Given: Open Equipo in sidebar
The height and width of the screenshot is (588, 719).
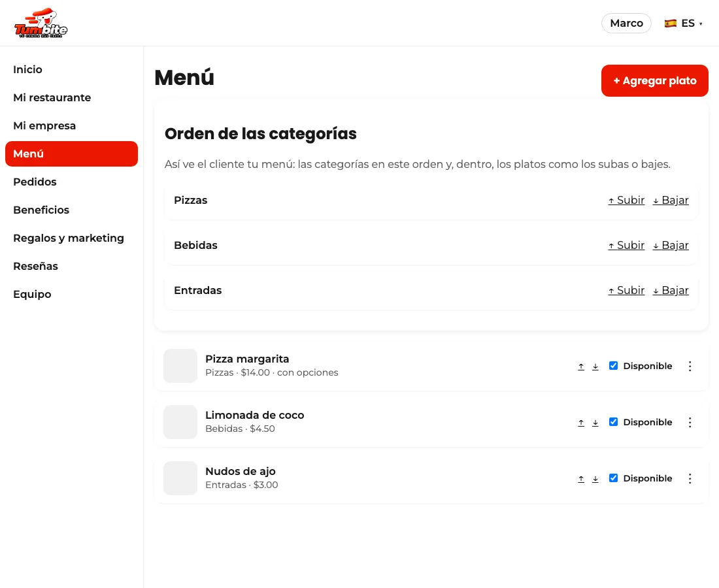Looking at the screenshot, I should point(71,294).
